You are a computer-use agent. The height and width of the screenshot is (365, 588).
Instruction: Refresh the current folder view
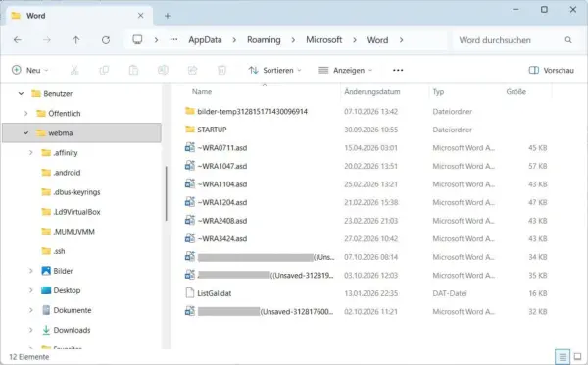106,40
